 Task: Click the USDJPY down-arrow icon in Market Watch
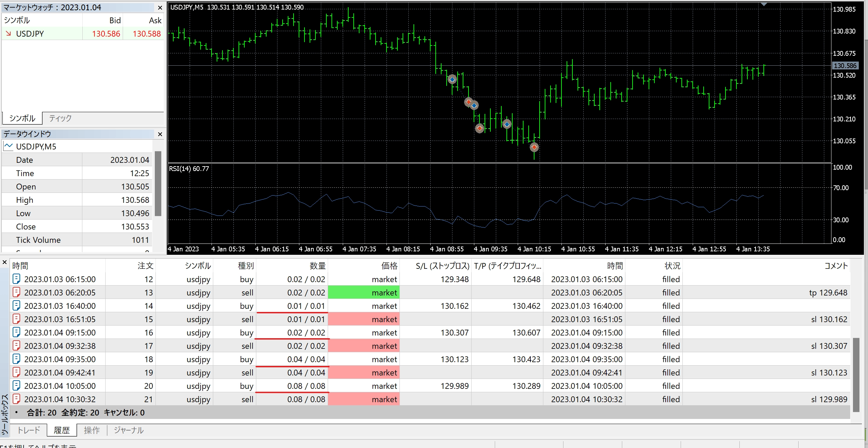coord(9,34)
